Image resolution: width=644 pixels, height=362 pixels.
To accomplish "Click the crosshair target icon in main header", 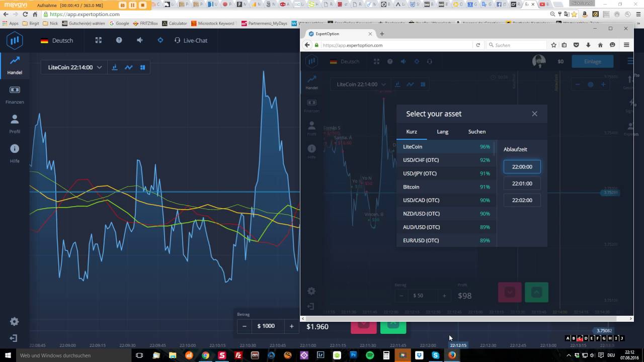I will [x=160, y=40].
